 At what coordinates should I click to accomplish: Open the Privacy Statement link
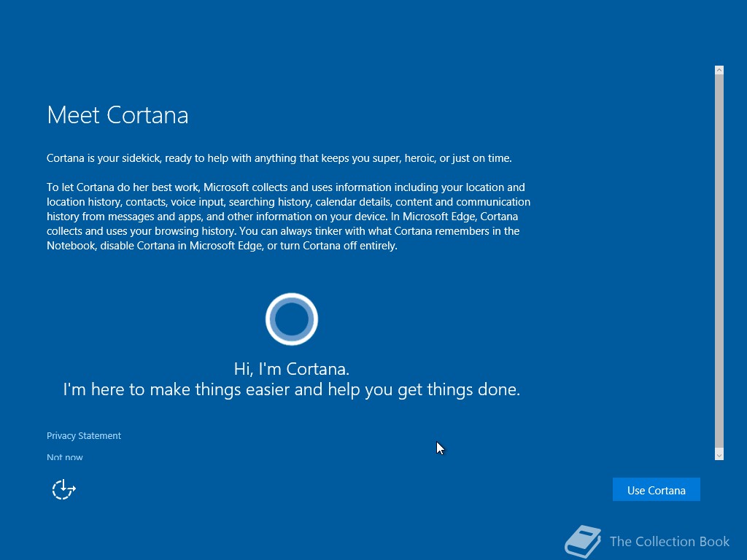pos(84,436)
